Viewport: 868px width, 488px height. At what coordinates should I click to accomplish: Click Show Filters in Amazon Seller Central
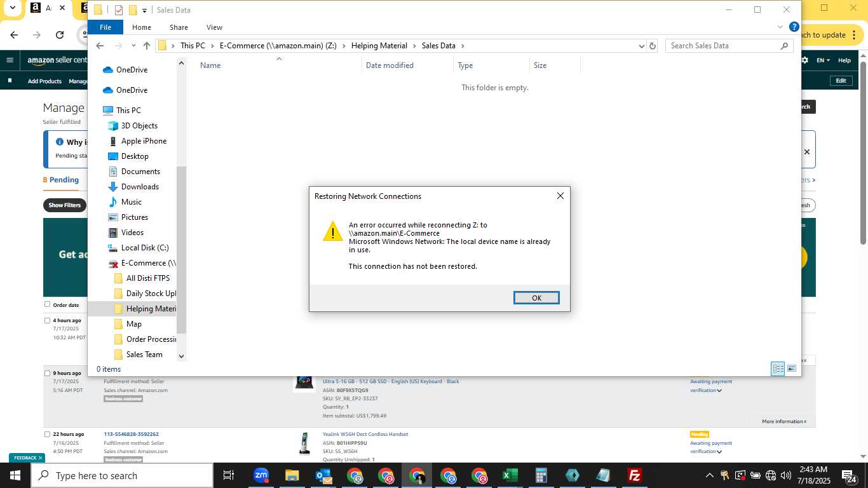[x=65, y=205]
